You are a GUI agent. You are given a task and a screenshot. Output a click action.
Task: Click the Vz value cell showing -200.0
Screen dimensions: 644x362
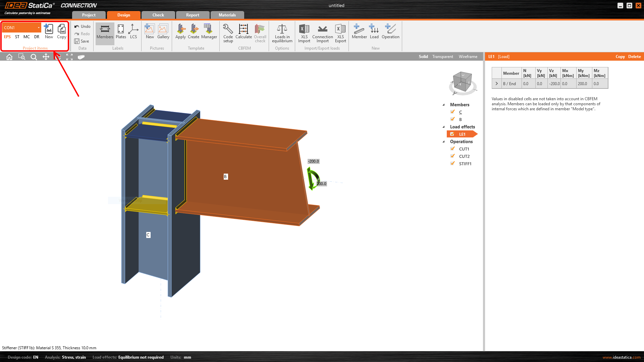(554, 84)
